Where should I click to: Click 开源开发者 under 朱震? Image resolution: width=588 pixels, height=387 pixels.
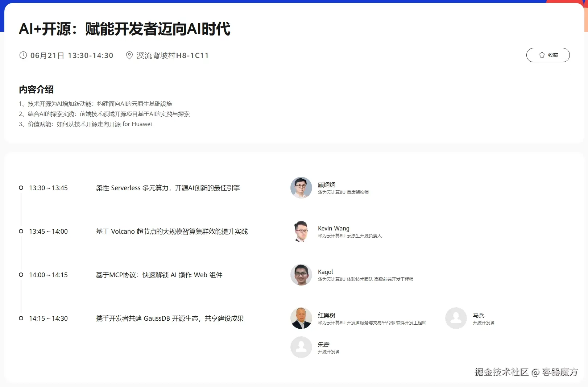[329, 352]
